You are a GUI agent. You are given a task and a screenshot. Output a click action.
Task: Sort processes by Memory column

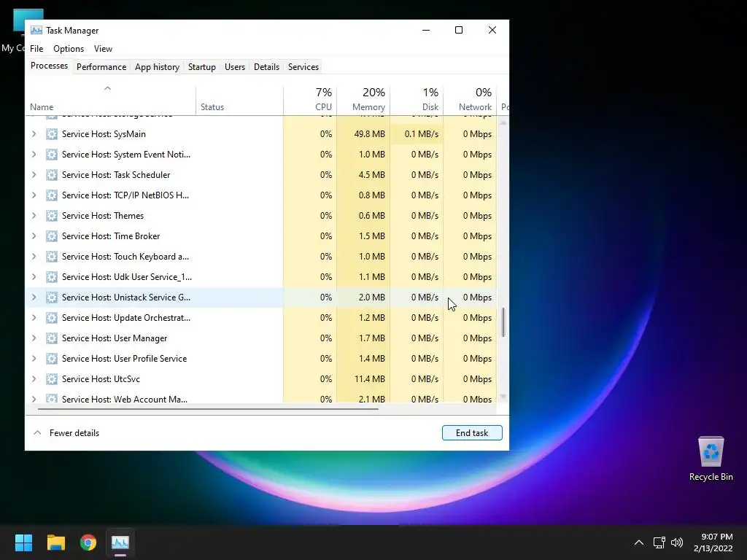(363, 99)
